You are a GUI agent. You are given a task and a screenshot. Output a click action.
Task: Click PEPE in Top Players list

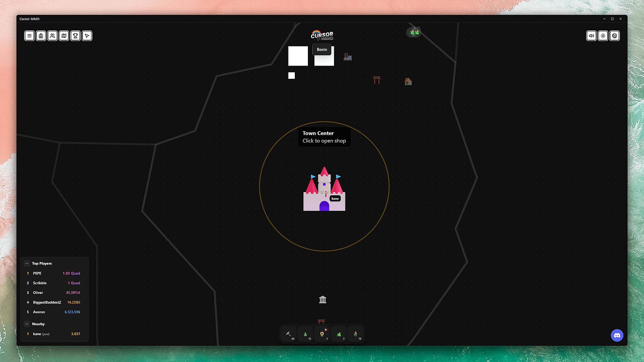pos(37,274)
